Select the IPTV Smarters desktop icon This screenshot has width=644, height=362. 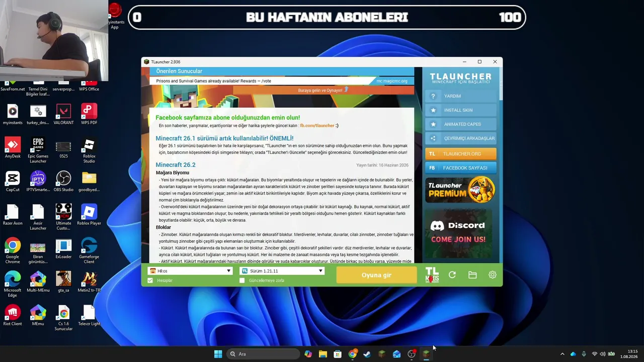point(38,182)
